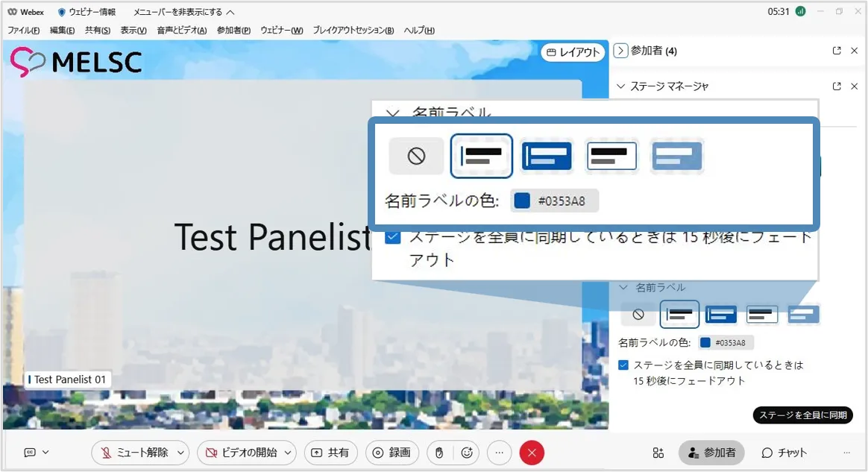Open the レイアウト layout selector
This screenshot has height=472, width=868.
(572, 52)
